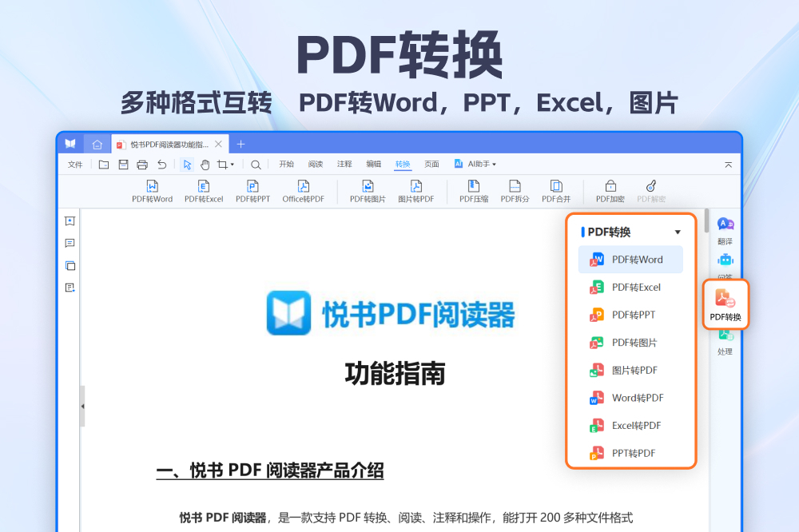
Task: Collapse the PDF转换 panel dropdown arrow
Action: (678, 232)
